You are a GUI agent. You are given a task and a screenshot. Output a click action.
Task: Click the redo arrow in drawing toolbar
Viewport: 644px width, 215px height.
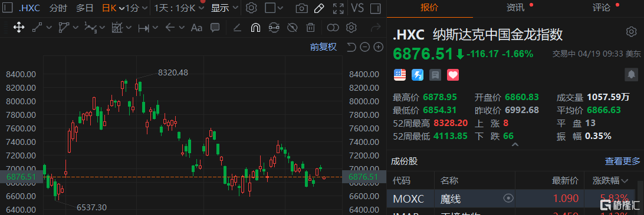(x=376, y=28)
